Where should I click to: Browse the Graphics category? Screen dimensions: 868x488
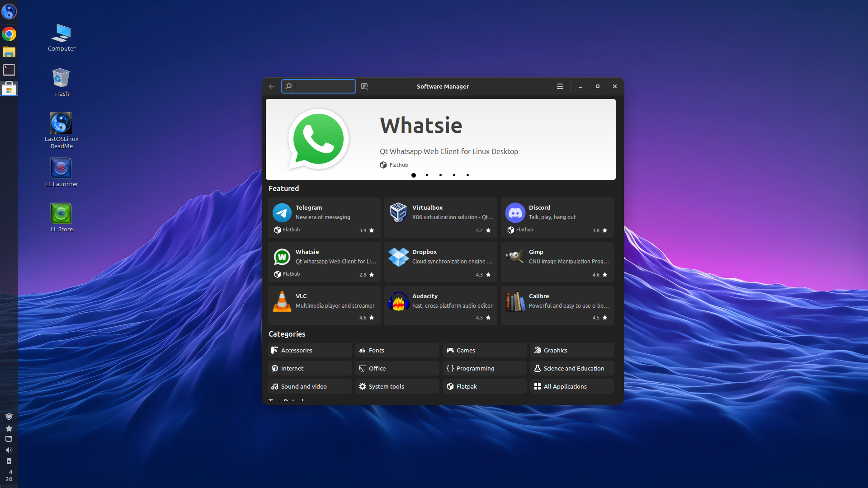pyautogui.click(x=572, y=350)
